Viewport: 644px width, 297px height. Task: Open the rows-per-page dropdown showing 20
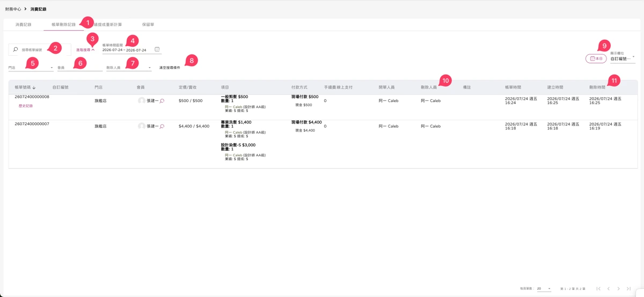click(x=544, y=289)
